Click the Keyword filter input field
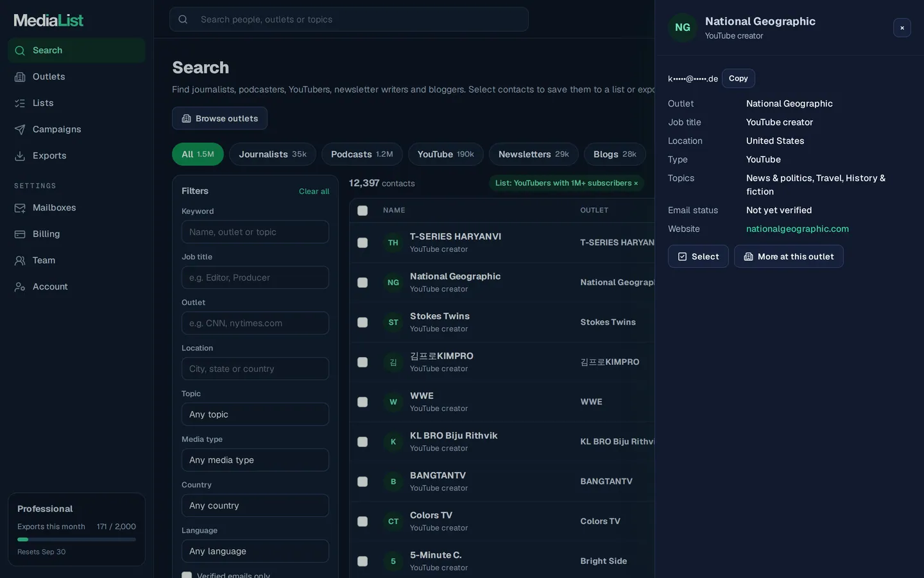Screen dimensions: 924x578 pos(255,232)
